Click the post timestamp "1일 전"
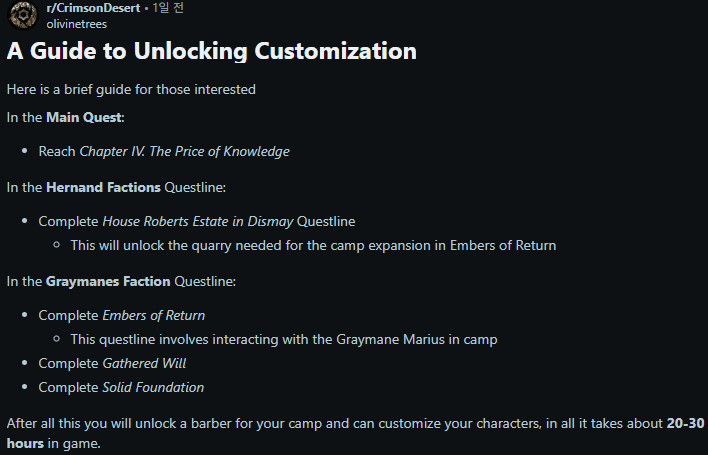Image resolution: width=708 pixels, height=455 pixels. 168,8
